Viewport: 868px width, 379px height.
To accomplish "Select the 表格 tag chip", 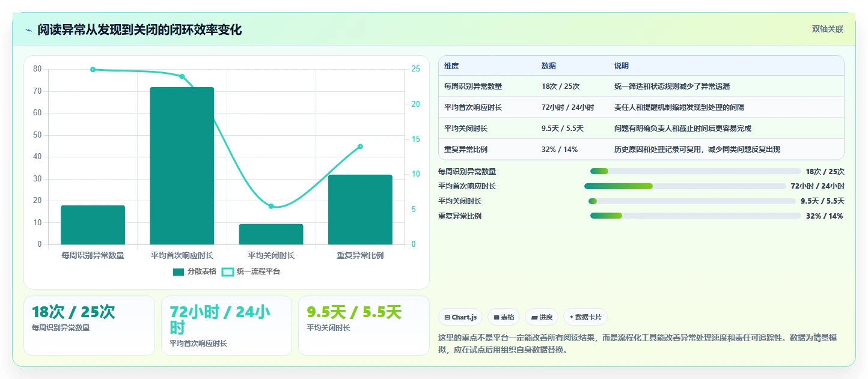I will click(504, 317).
